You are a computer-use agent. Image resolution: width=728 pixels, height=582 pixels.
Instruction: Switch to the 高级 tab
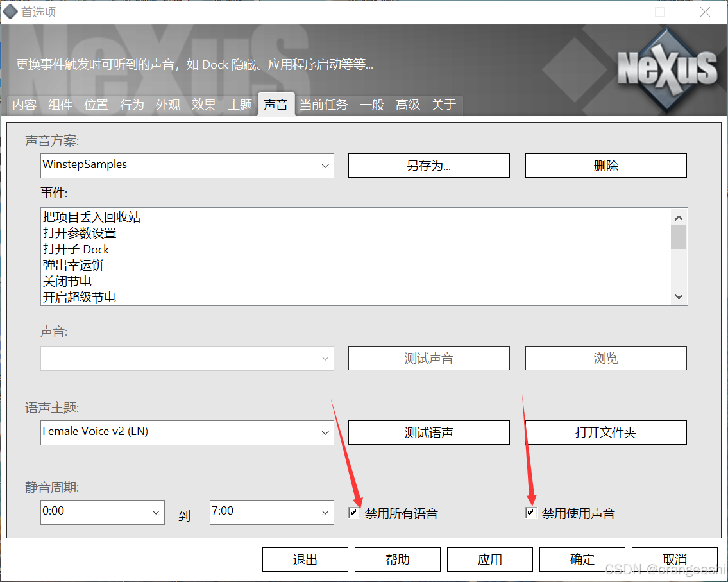[408, 105]
